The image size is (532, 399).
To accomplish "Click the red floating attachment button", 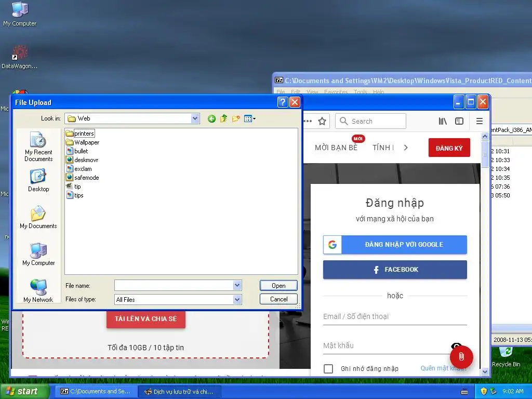I will pyautogui.click(x=461, y=356).
